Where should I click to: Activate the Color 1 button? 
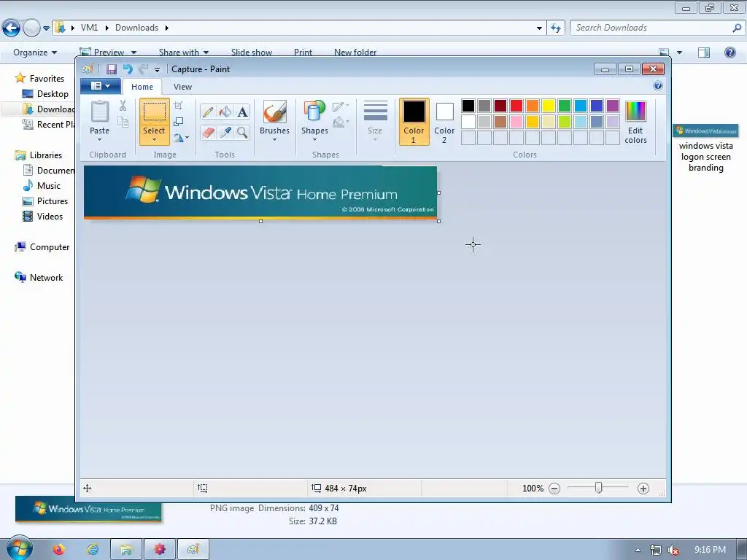pos(414,122)
